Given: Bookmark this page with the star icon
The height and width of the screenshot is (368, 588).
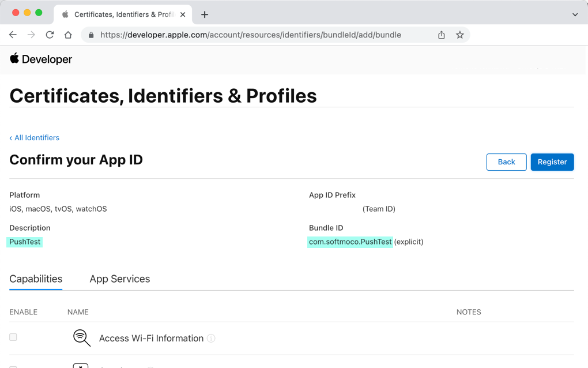Looking at the screenshot, I should [x=459, y=35].
